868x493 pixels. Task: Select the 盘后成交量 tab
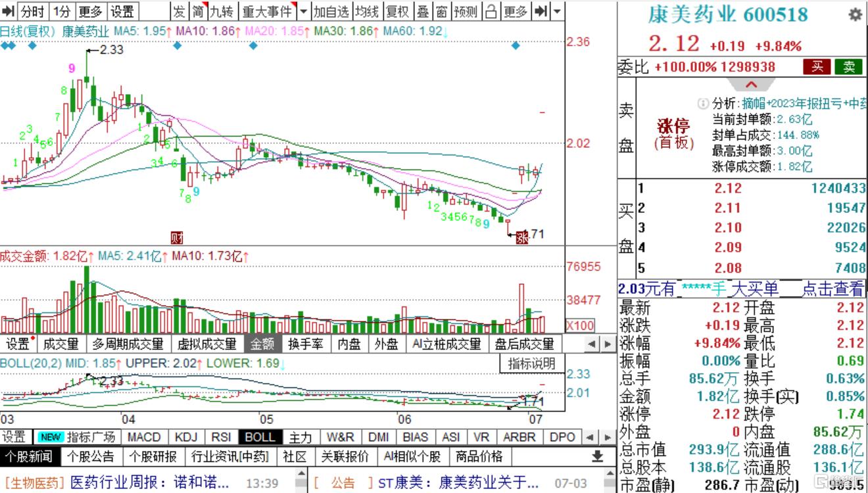[524, 344]
